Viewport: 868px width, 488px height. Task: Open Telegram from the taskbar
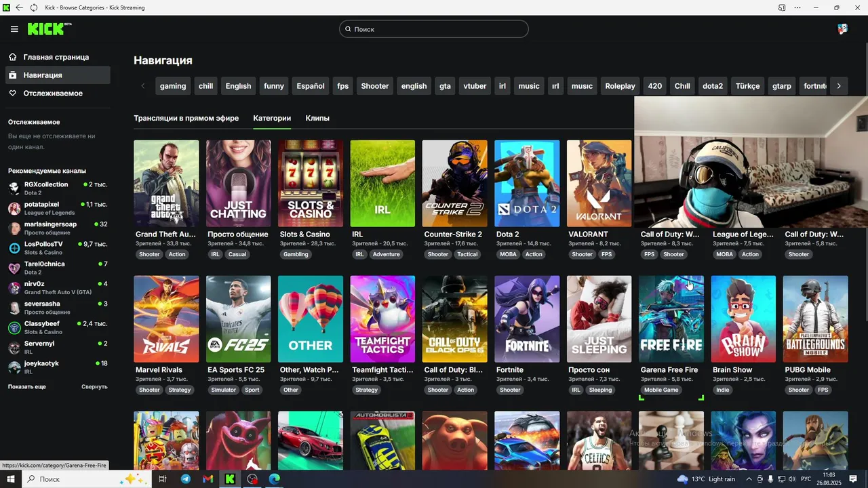186,479
